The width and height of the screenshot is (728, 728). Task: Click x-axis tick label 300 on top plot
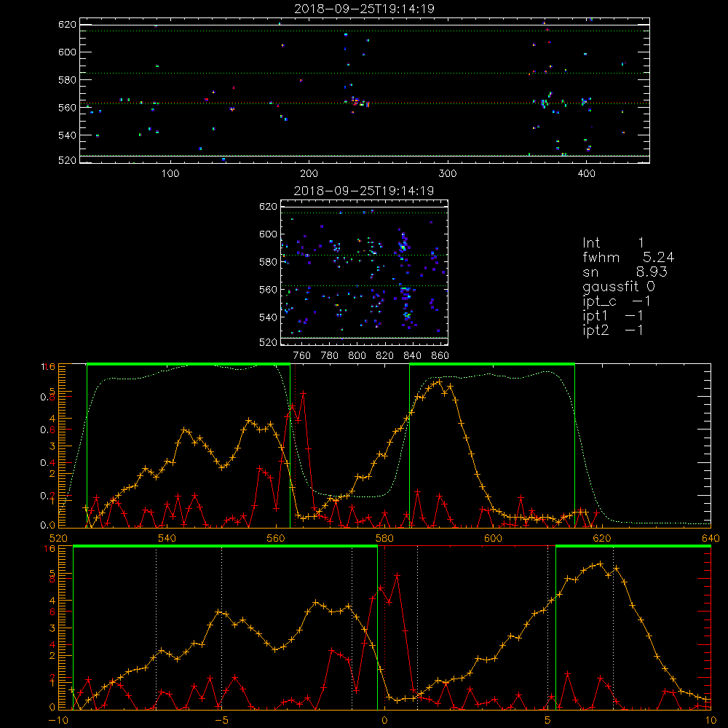click(448, 174)
